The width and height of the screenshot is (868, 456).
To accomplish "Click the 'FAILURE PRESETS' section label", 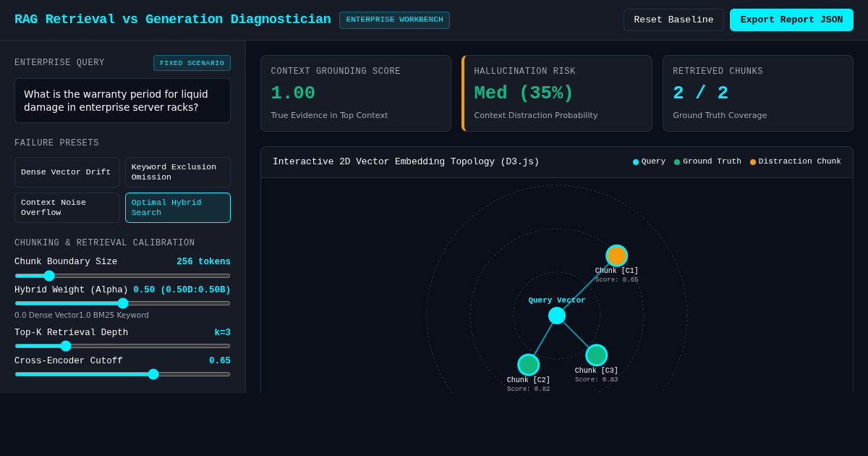I will 56,143.
